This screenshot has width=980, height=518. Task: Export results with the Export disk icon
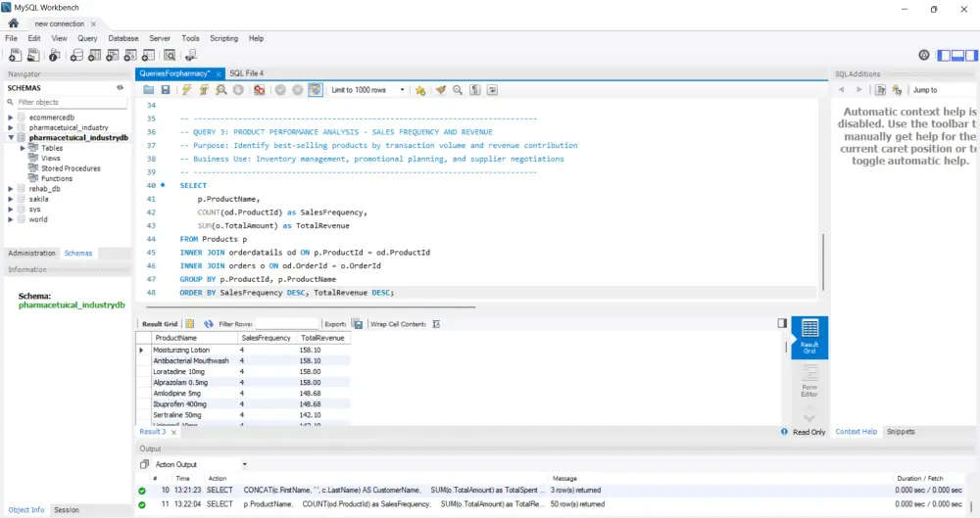[356, 323]
